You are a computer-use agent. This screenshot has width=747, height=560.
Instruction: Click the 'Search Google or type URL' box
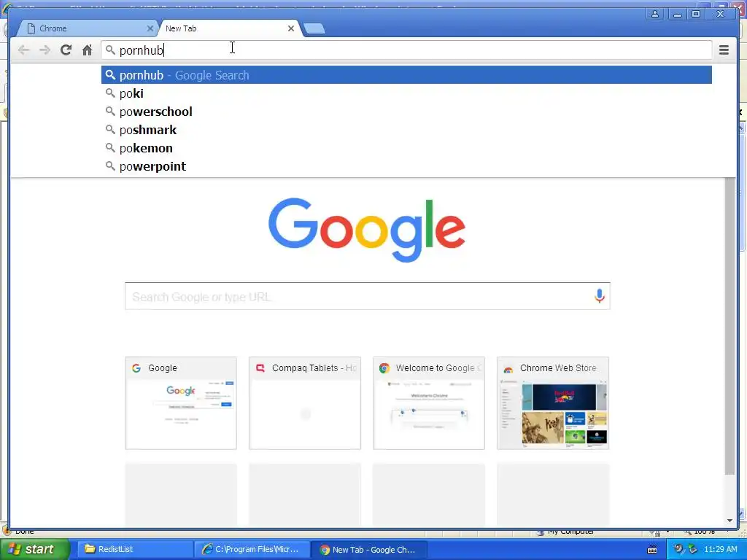coord(368,296)
